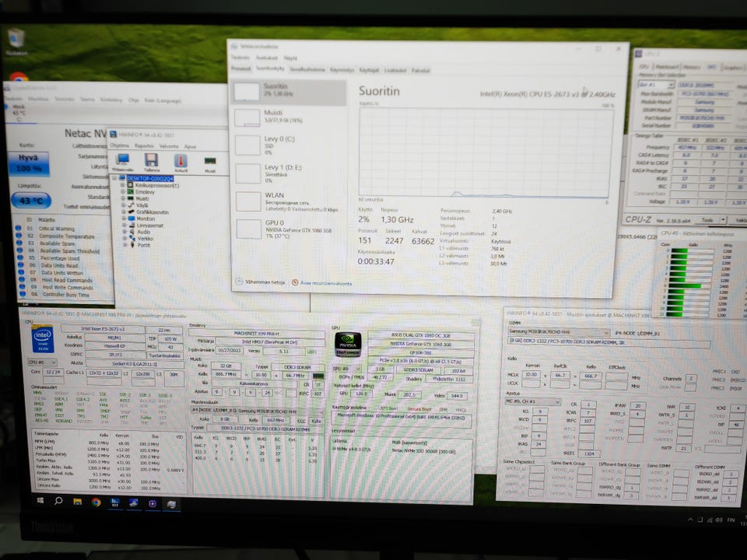The width and height of the screenshot is (747, 560).
Task: Collapse the DESKTOP root tree node in HWiNFO
Action: [x=115, y=178]
